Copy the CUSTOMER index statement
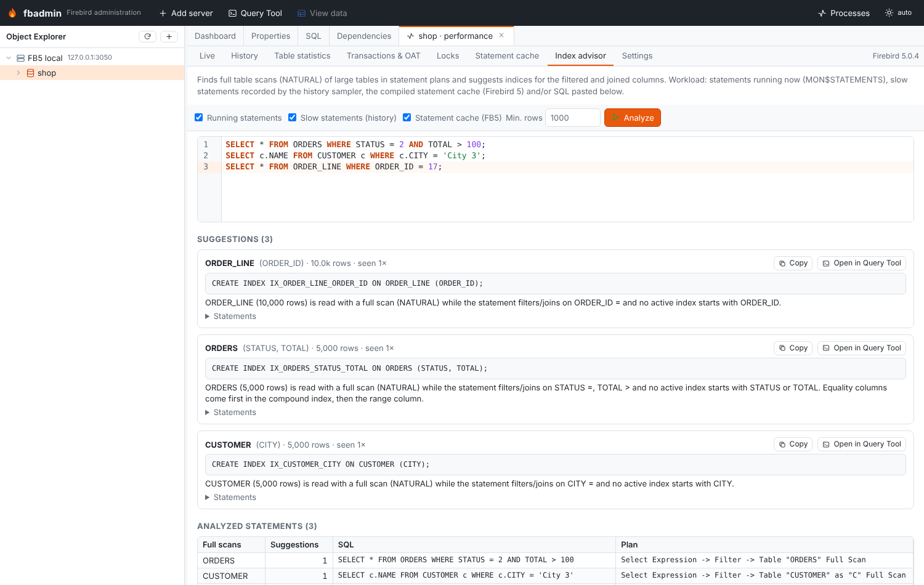This screenshot has width=924, height=585. pyautogui.click(x=793, y=444)
